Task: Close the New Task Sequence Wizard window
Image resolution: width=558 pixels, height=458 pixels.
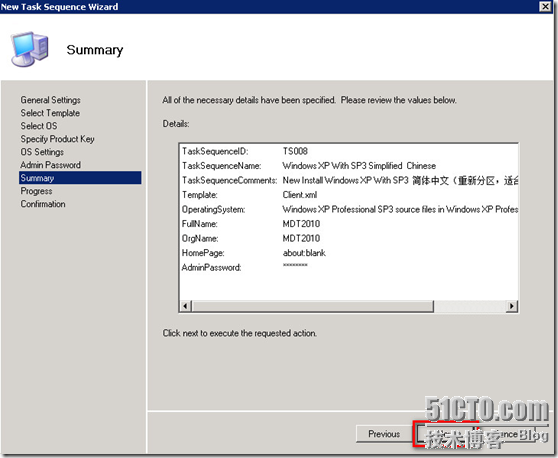Action: [545, 6]
